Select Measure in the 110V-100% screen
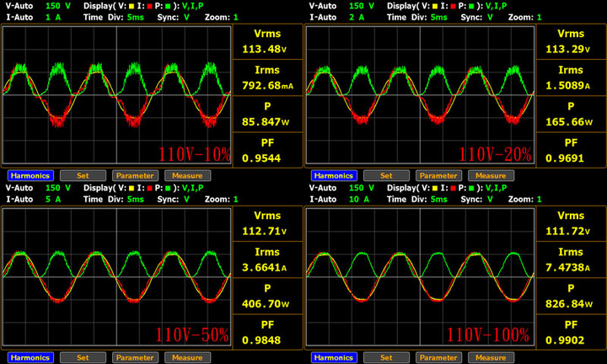Viewport: 607px width, 364px height. pyautogui.click(x=491, y=357)
